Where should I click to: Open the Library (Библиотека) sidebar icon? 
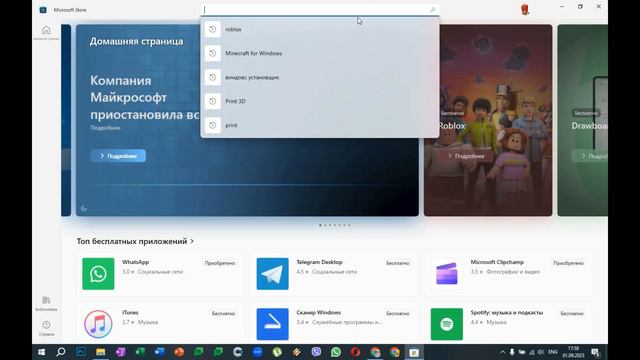point(46,304)
